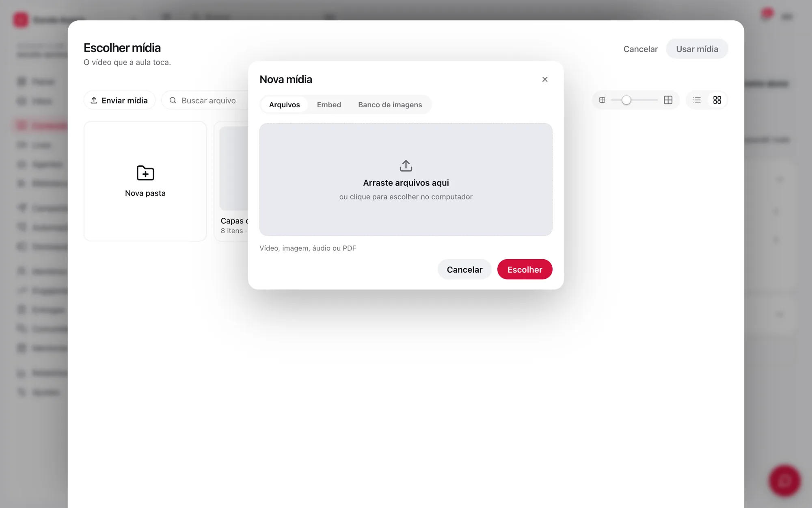Viewport: 812px width, 508px height.
Task: Click the small grid size icon
Action: 602,100
